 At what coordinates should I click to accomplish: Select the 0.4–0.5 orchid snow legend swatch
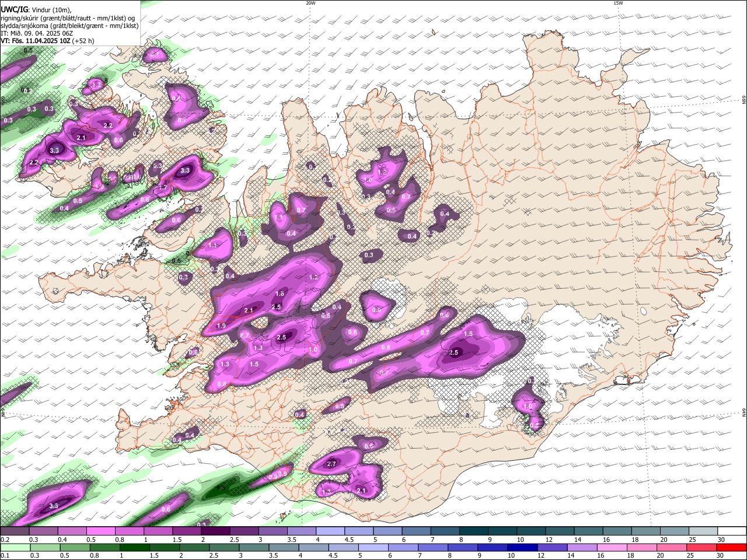tap(73, 531)
